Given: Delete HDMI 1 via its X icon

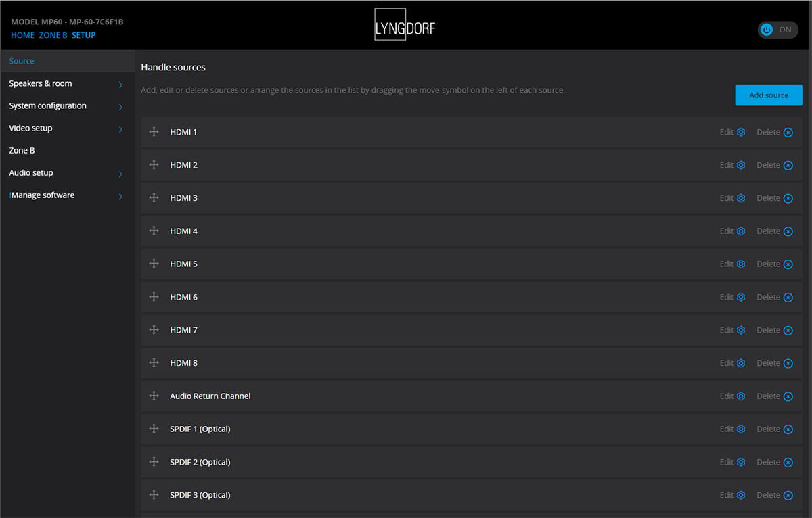Looking at the screenshot, I should (x=788, y=133).
